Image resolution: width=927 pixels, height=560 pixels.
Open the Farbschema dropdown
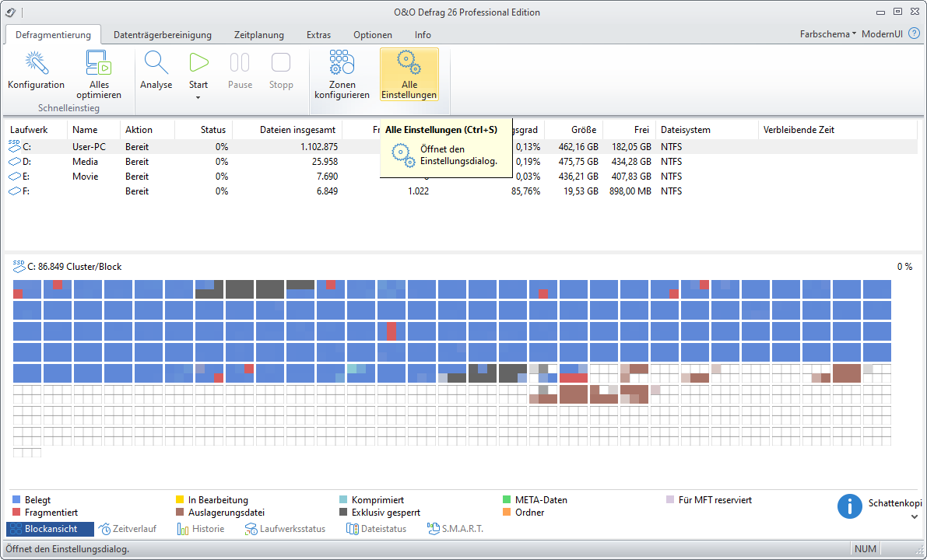click(x=827, y=34)
